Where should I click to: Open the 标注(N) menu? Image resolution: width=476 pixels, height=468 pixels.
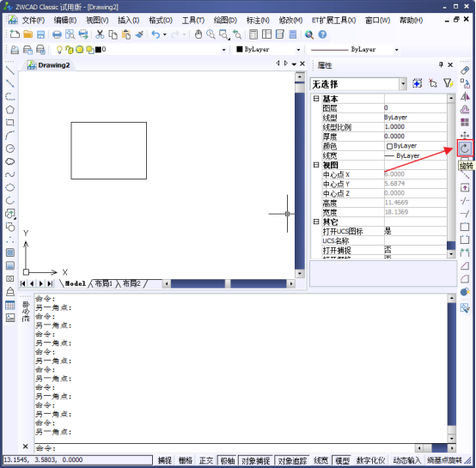pyautogui.click(x=258, y=21)
